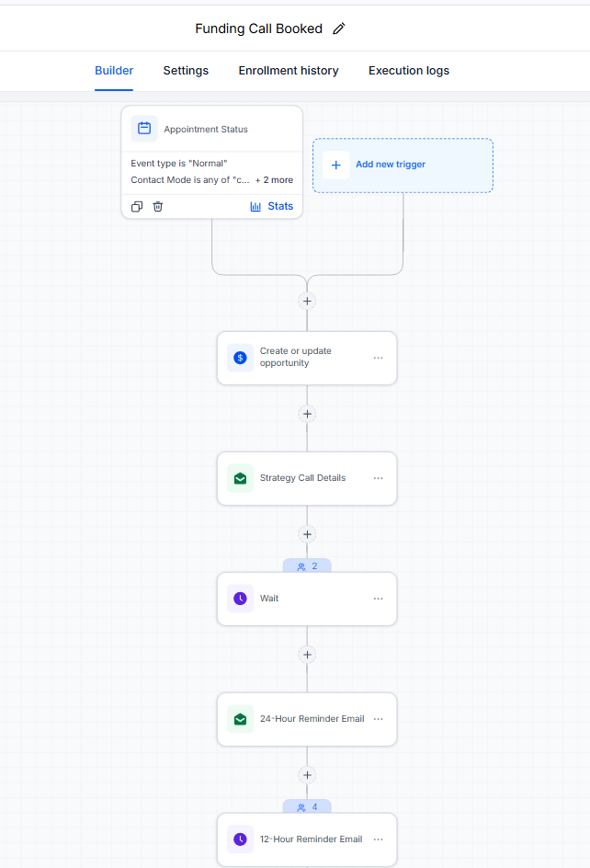This screenshot has width=590, height=868.
Task: View the Execution logs tab
Action: coord(409,71)
